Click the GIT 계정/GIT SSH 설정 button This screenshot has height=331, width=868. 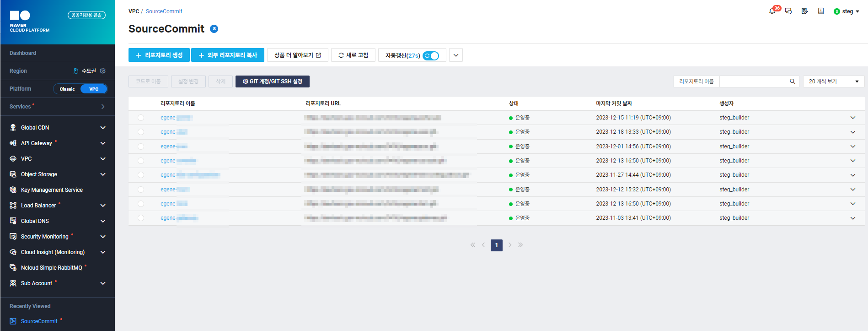(273, 81)
